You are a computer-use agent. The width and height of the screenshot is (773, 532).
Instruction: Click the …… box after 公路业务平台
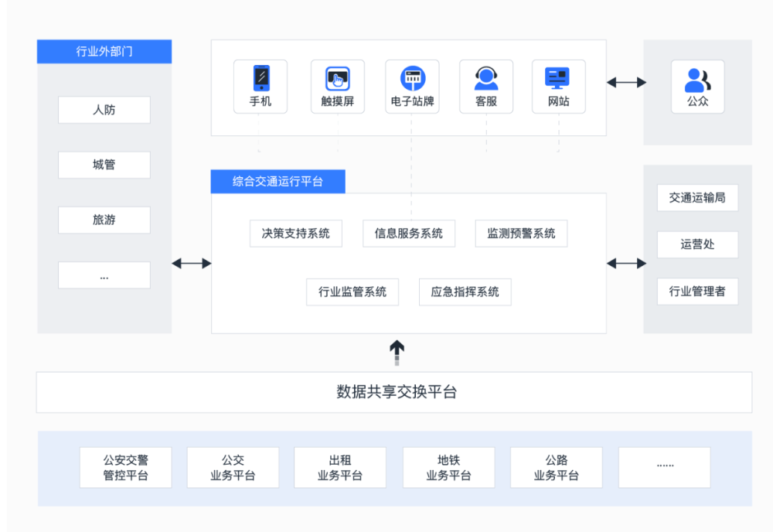click(665, 467)
